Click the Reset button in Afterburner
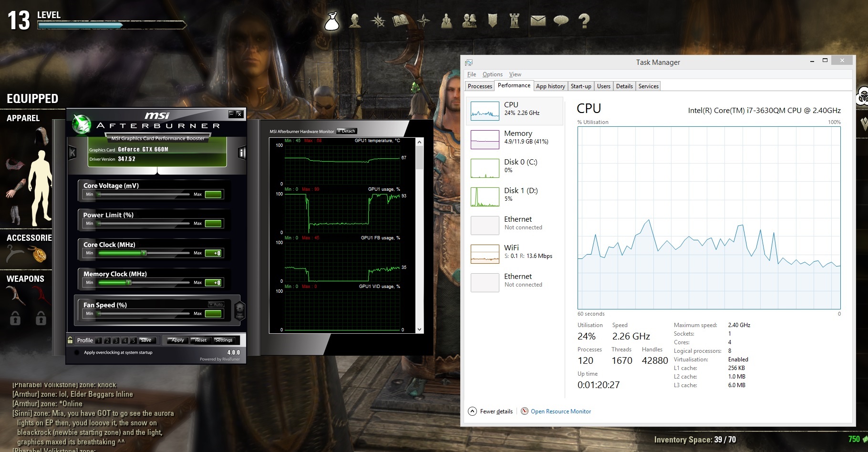This screenshot has height=452, width=868. point(200,340)
